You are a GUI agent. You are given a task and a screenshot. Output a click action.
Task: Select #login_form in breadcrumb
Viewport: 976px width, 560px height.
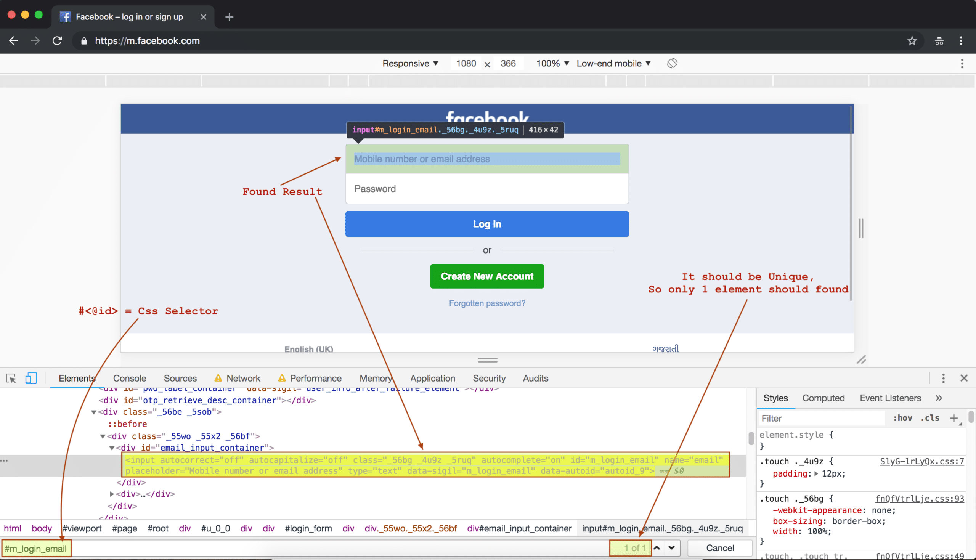pos(308,528)
